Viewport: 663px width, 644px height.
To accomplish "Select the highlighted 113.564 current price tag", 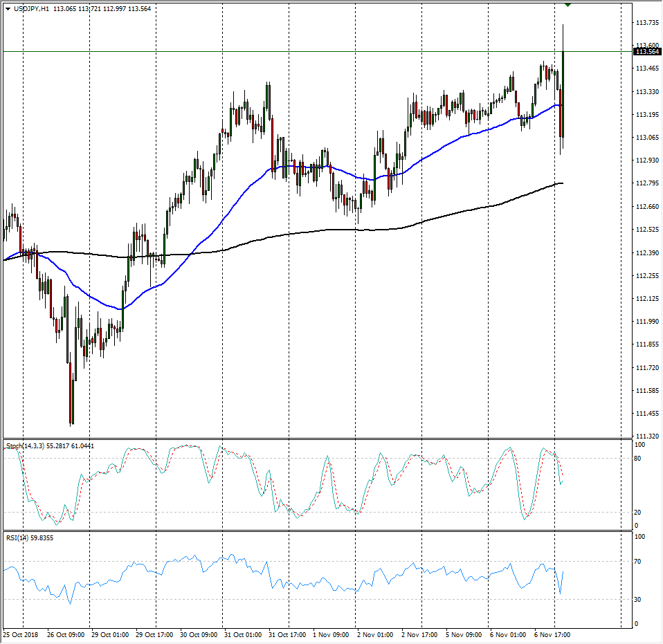I will point(646,52).
